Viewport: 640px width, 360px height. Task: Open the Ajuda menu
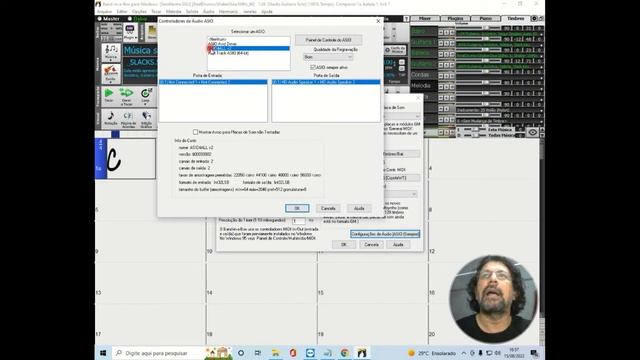(x=267, y=11)
